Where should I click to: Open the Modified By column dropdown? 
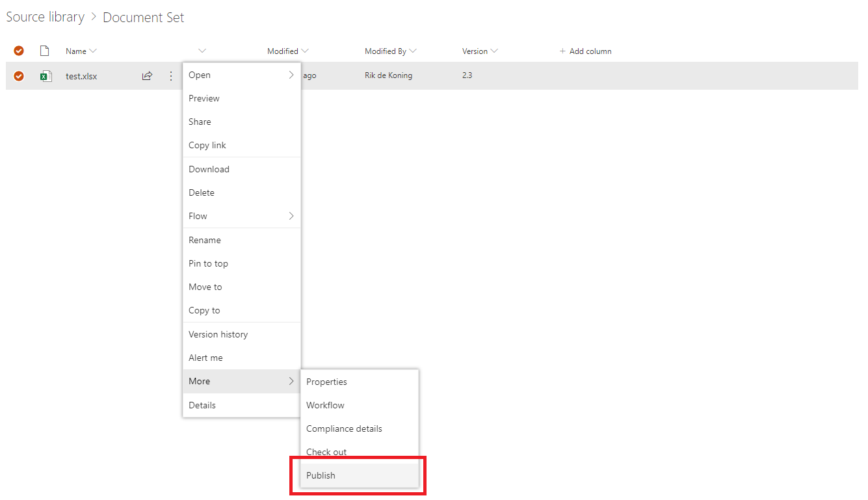tap(413, 51)
